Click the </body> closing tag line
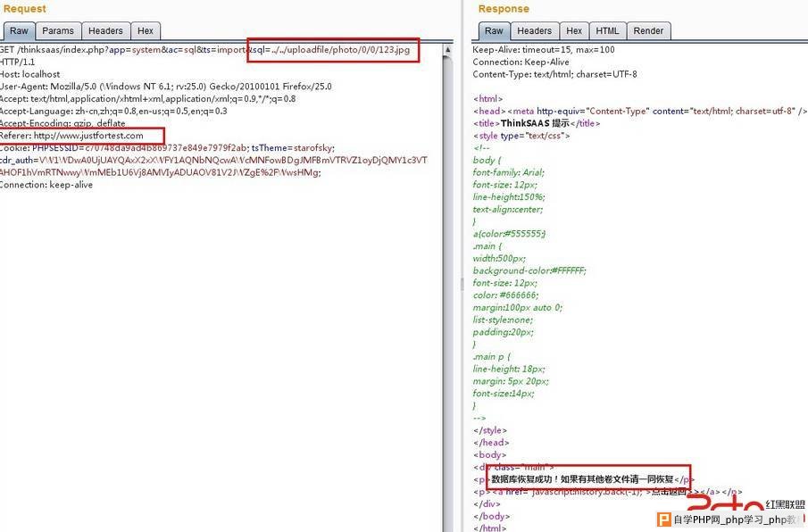Screen dimensions: 808x532 click(492, 516)
